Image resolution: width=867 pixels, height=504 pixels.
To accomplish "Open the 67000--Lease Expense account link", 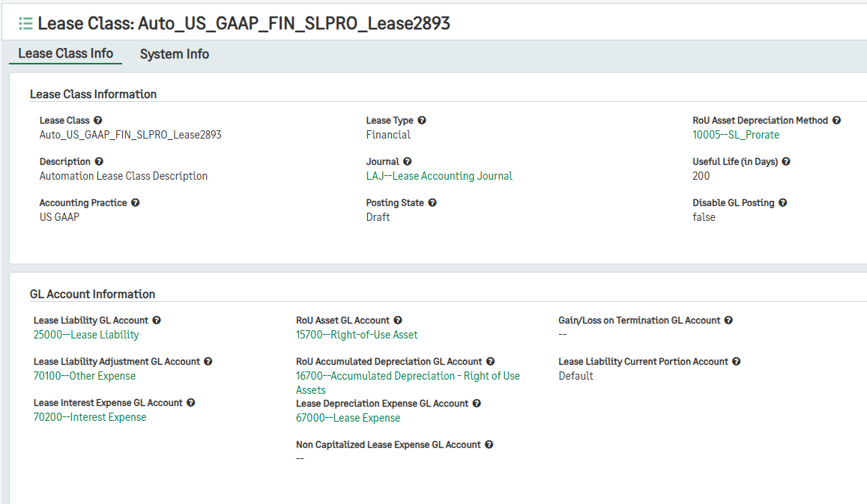I will coord(348,418).
